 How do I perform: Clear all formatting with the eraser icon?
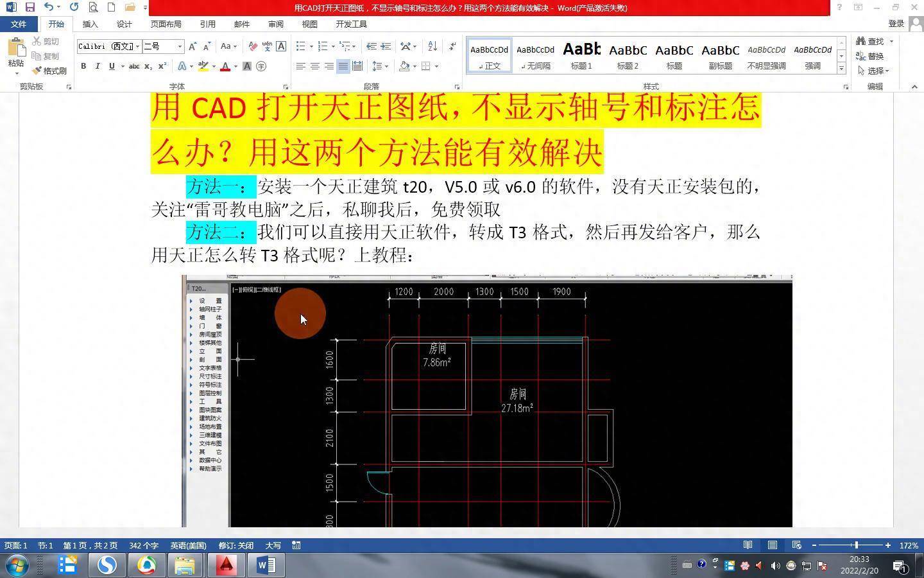(253, 46)
